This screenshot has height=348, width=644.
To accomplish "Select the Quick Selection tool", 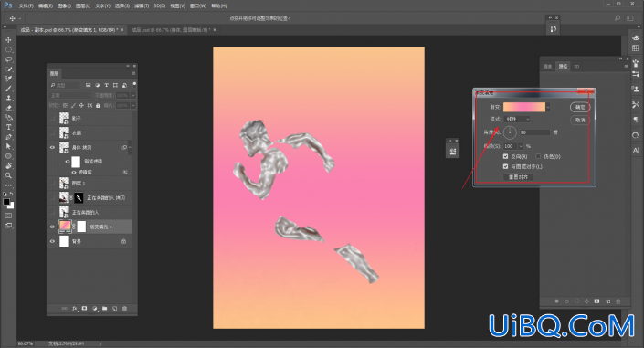I will click(8, 69).
